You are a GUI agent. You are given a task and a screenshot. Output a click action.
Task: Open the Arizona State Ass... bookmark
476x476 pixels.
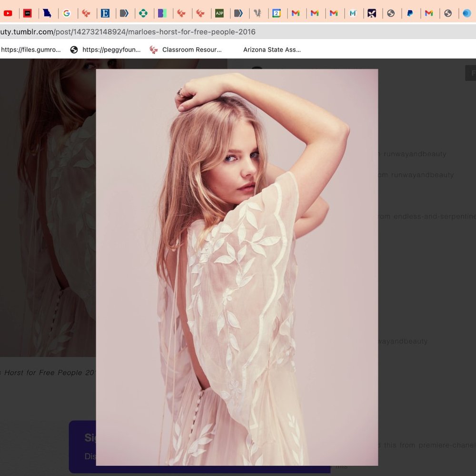[x=272, y=50]
